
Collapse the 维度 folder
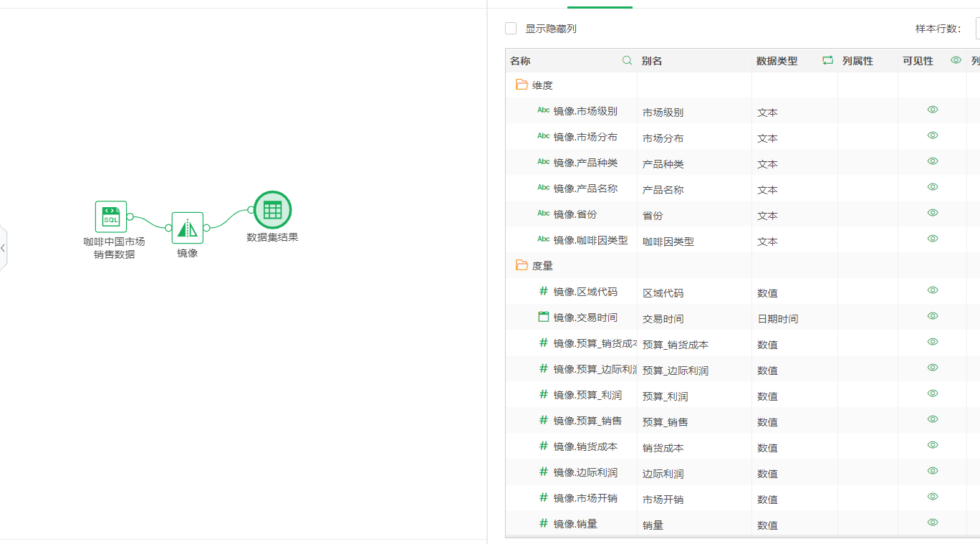point(522,85)
